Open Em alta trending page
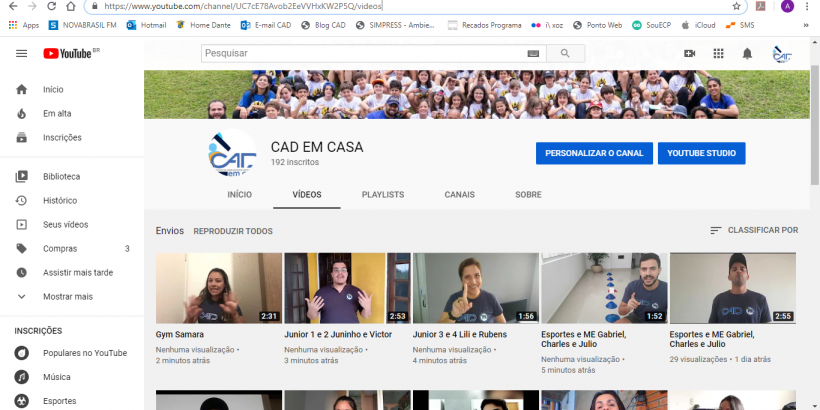 (57, 113)
